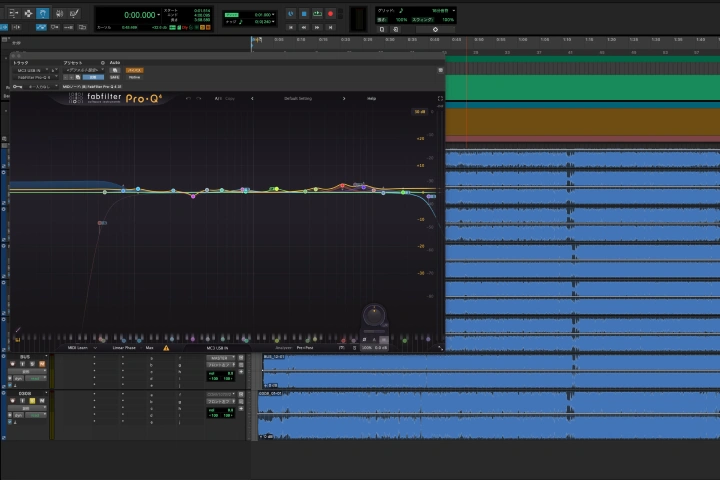
Task: Select the BUS_12-01 audio clip
Action: (491, 371)
